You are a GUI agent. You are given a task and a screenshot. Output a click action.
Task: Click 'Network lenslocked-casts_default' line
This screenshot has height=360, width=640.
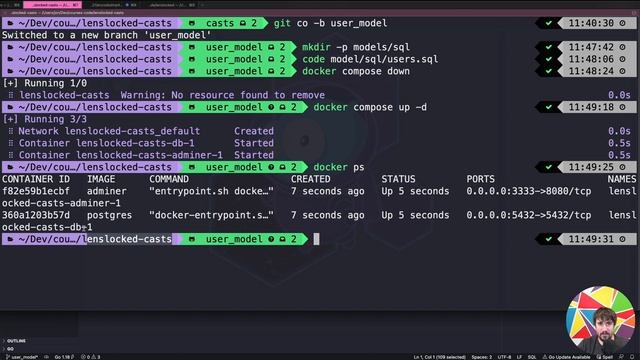(109, 131)
